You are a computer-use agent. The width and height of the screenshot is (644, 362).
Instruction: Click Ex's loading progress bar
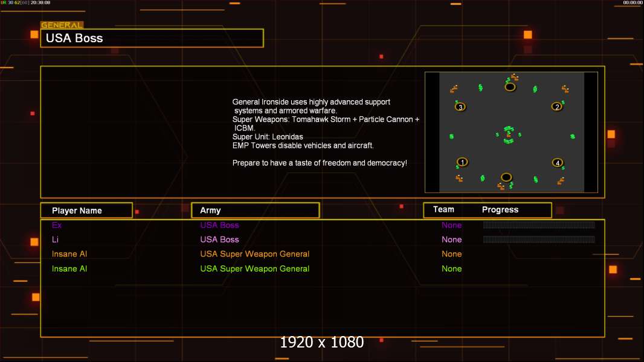(539, 224)
